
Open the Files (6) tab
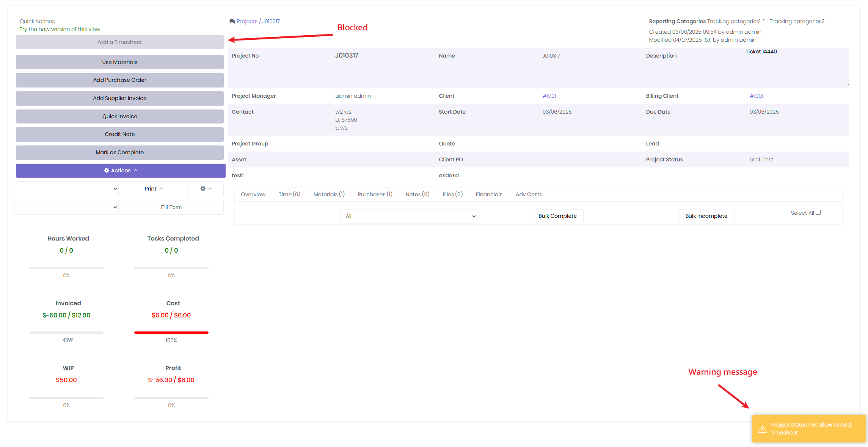click(452, 194)
